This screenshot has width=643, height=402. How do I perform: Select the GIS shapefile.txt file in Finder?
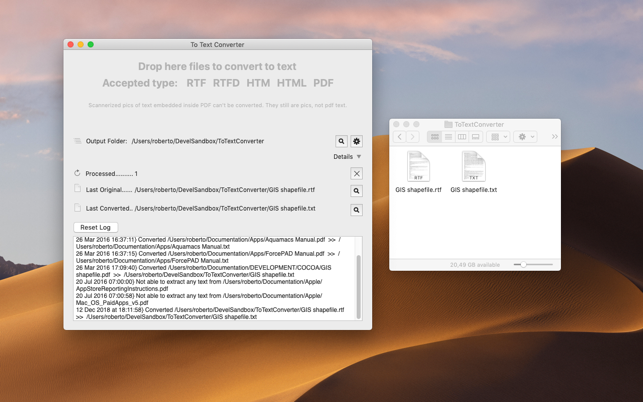474,171
